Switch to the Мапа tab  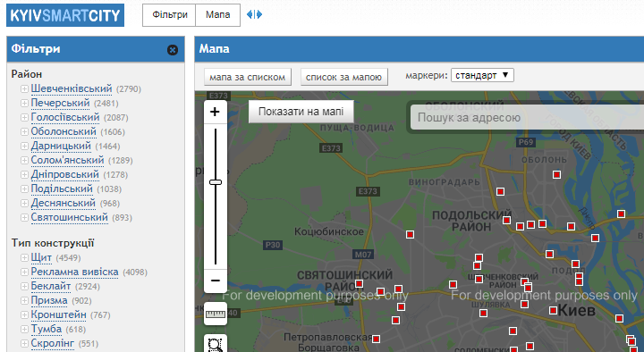coord(217,15)
